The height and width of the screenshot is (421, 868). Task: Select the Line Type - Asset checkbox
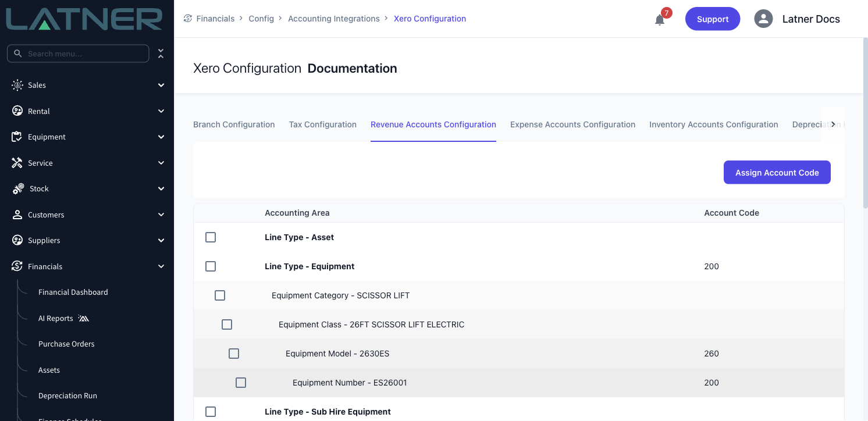pos(211,237)
